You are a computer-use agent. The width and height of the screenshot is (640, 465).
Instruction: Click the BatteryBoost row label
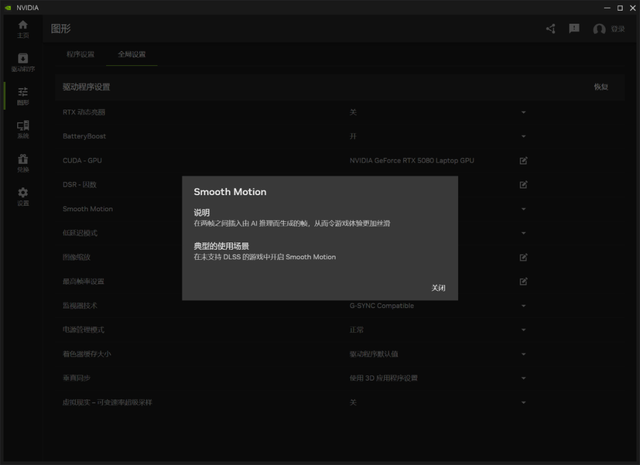click(x=84, y=136)
